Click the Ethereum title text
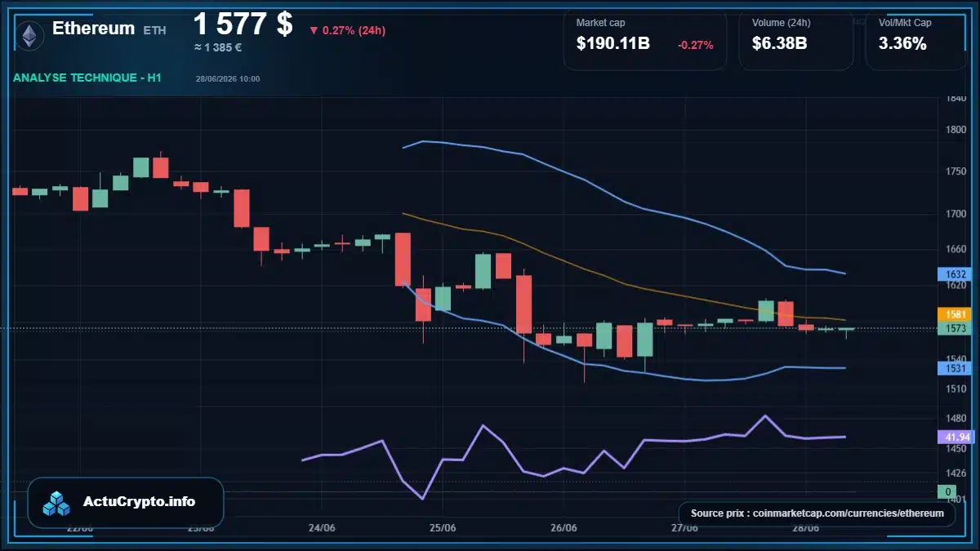This screenshot has width=980, height=551. click(93, 29)
